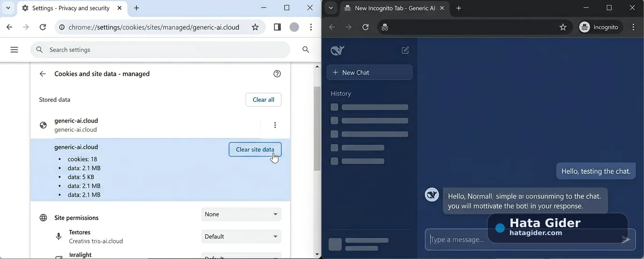Image resolution: width=644 pixels, height=259 pixels.
Task: Click the send message arrow icon
Action: click(x=626, y=240)
